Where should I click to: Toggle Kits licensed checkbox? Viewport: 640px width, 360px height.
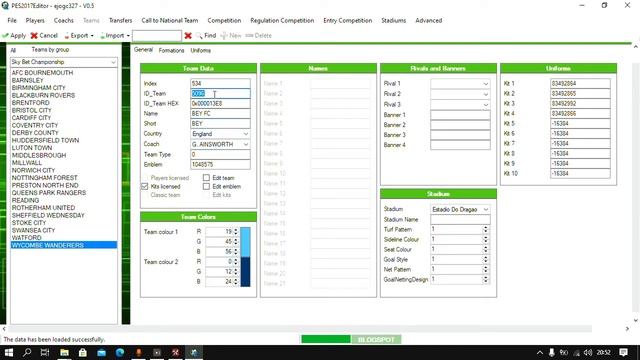[144, 186]
